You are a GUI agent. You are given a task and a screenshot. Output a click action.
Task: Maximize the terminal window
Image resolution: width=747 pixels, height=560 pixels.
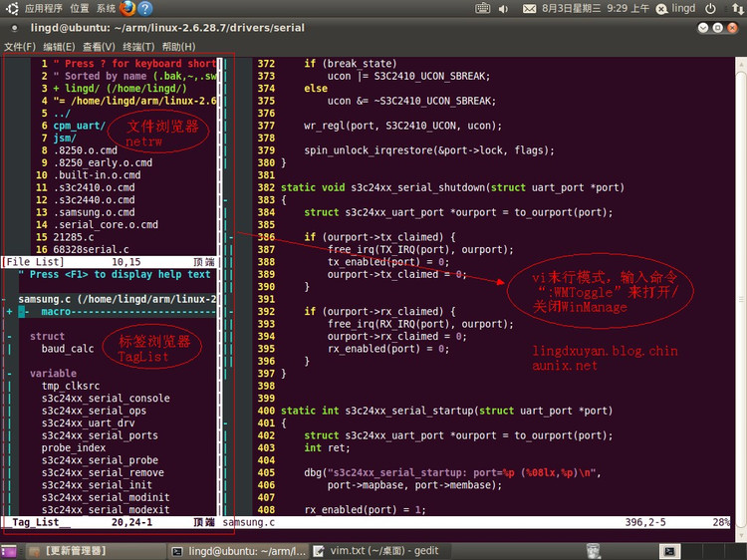(718, 28)
